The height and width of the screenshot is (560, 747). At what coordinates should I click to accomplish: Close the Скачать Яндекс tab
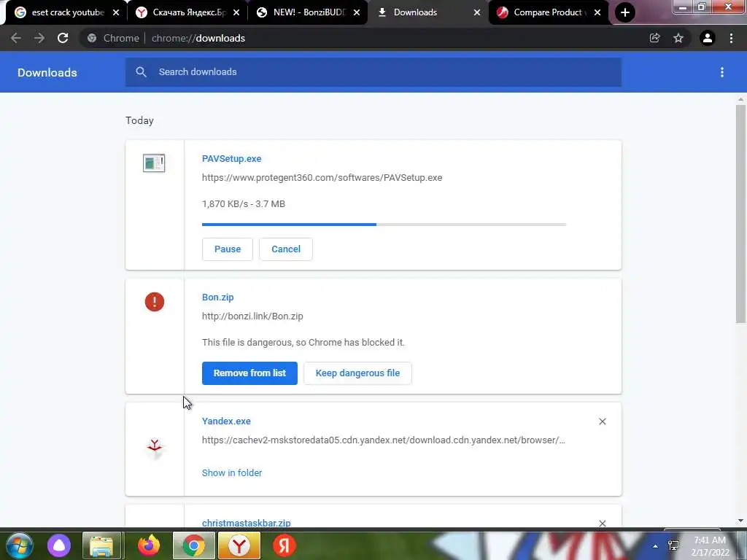[236, 12]
